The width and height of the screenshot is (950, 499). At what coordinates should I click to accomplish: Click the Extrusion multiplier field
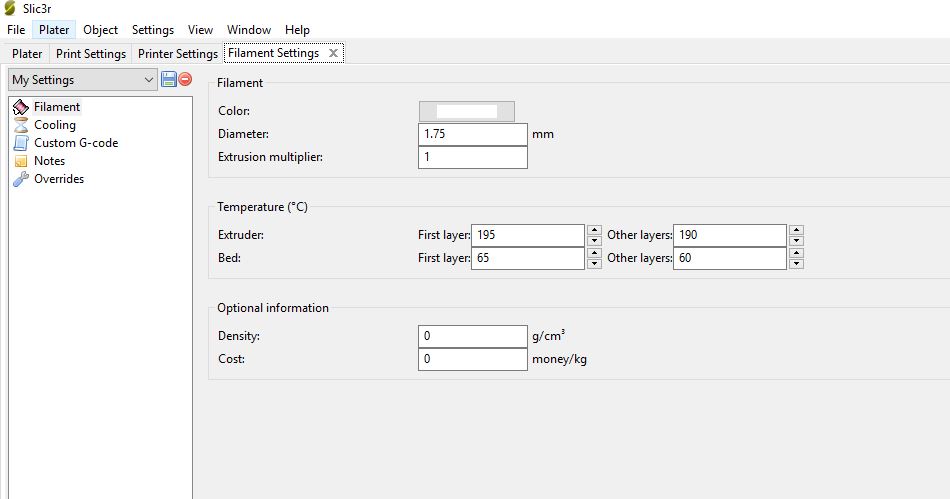click(472, 157)
